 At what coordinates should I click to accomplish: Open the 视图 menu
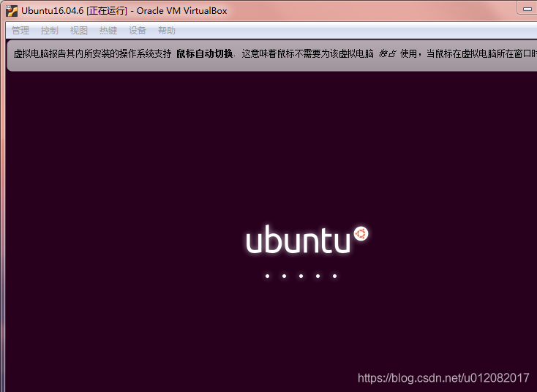(x=79, y=31)
